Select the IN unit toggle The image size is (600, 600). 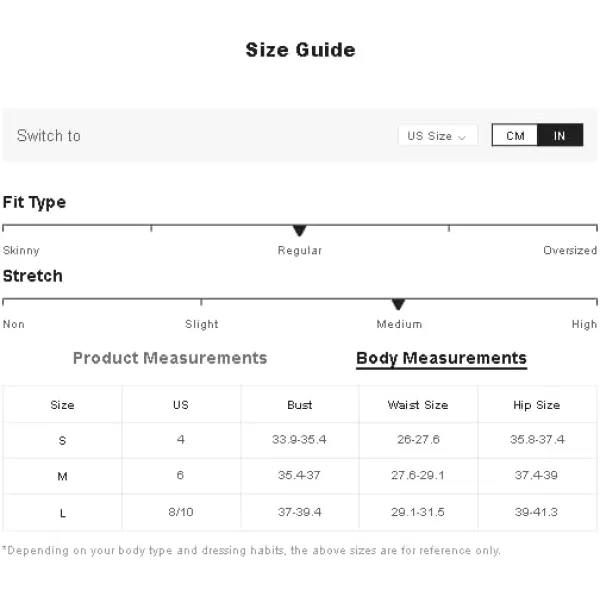560,135
